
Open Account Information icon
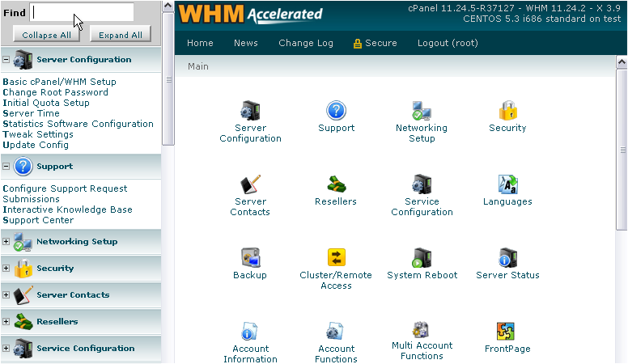point(250,332)
